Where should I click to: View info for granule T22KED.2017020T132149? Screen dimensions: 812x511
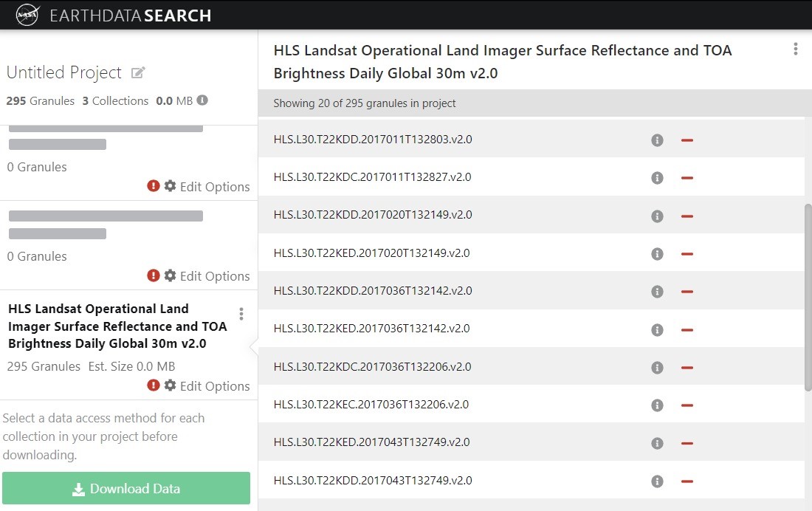[x=657, y=254]
